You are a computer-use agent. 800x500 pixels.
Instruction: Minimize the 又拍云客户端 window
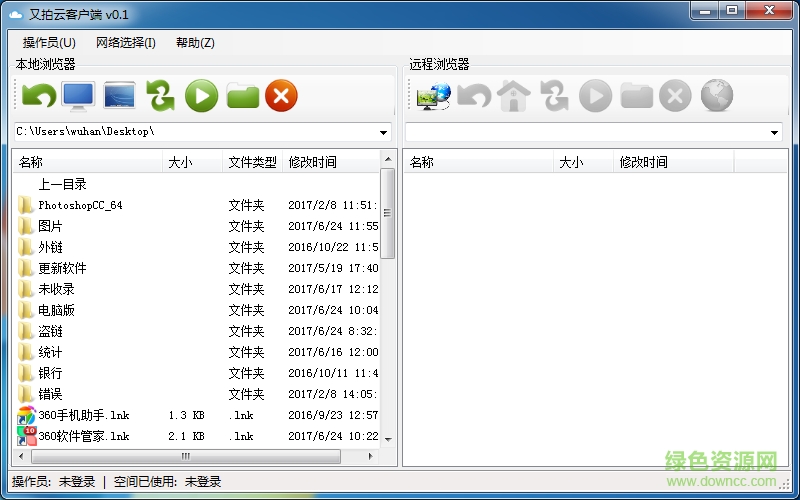click(x=705, y=11)
